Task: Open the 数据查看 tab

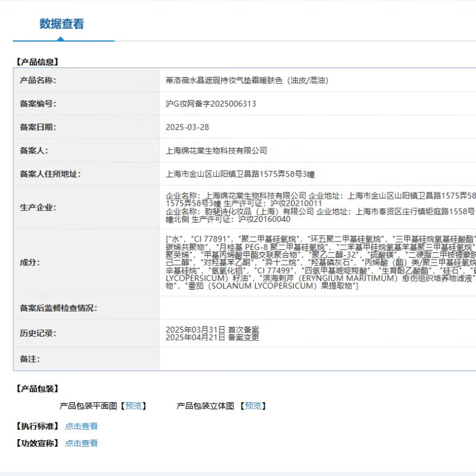Action: click(62, 24)
